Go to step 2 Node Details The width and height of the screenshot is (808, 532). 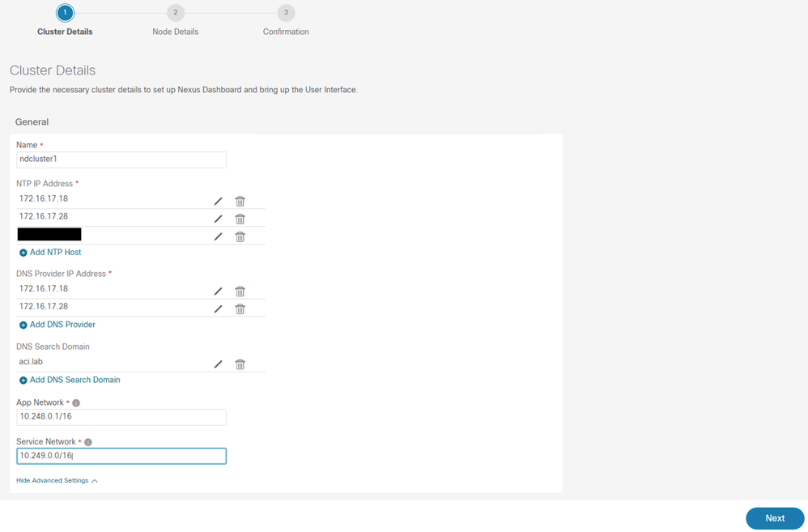[175, 13]
